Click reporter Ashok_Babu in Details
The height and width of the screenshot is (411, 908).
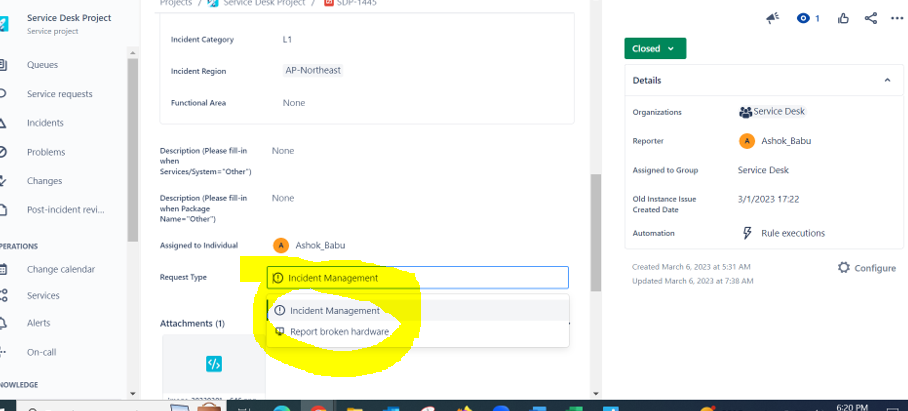pyautogui.click(x=786, y=141)
